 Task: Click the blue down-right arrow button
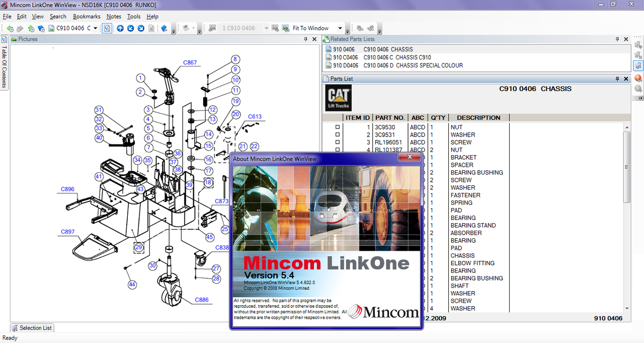click(x=141, y=28)
